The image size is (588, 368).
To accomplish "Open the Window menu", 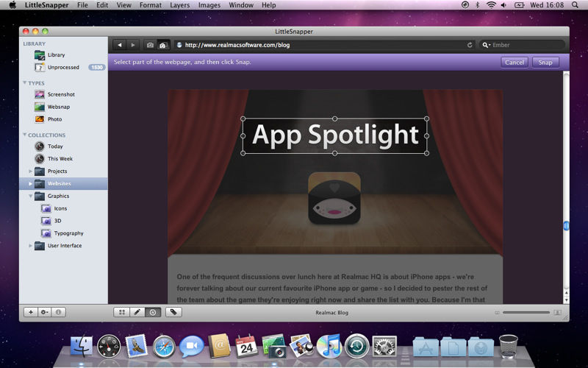I will point(241,5).
